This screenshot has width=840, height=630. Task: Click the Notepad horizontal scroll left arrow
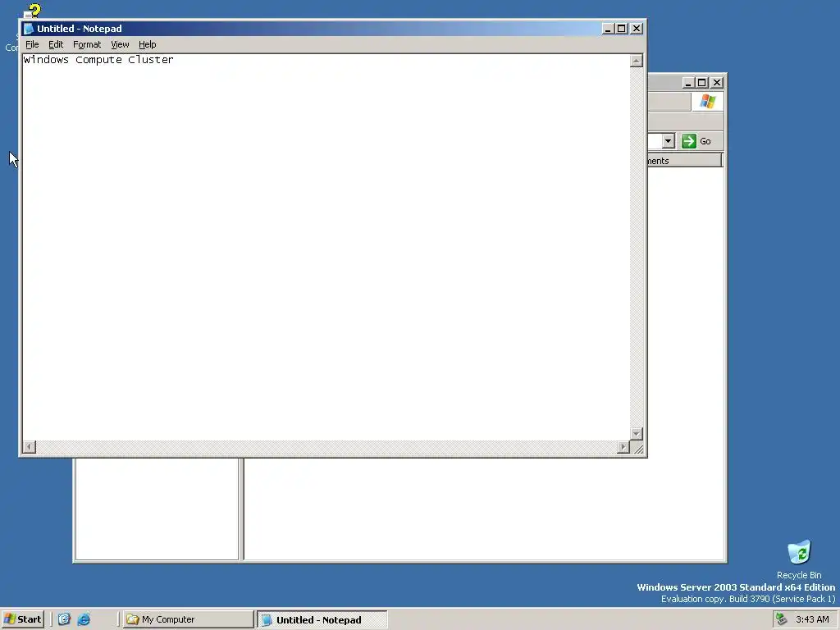[x=30, y=447]
